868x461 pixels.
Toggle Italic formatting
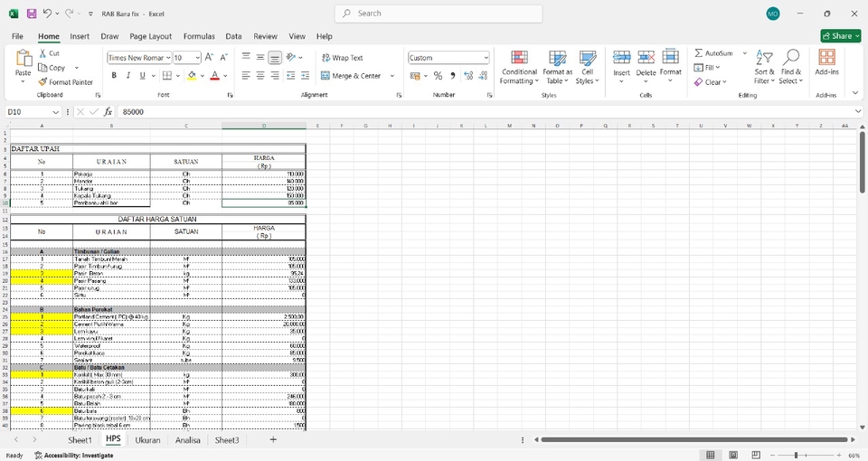click(x=128, y=75)
